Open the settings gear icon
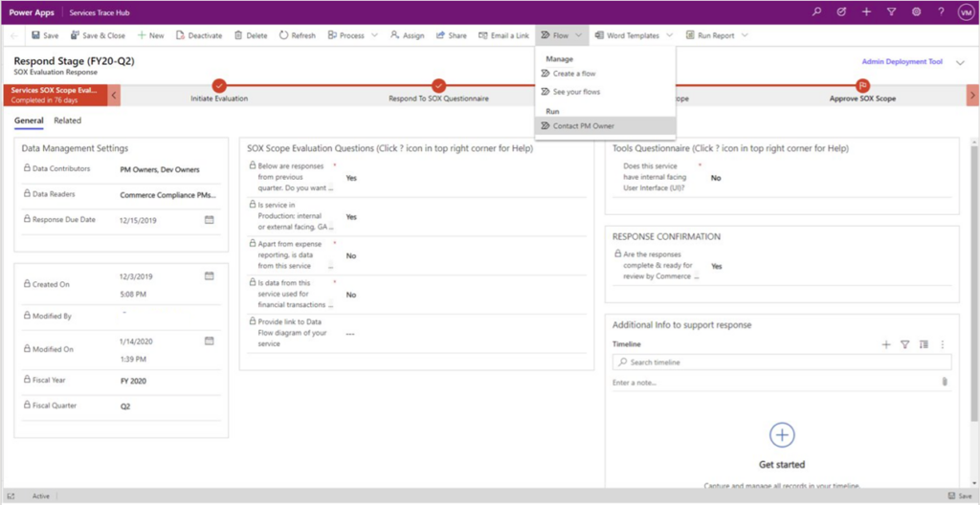Screen dimensions: 980x505 [x=916, y=11]
